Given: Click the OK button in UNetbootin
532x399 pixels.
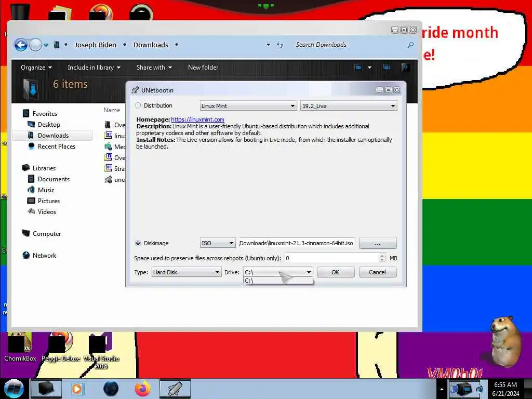Looking at the screenshot, I should click(x=336, y=272).
